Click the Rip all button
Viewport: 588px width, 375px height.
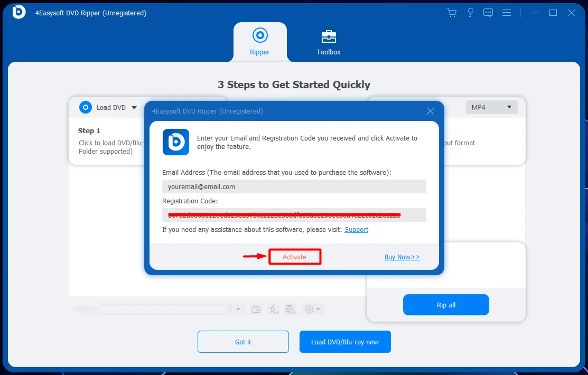pyautogui.click(x=446, y=305)
